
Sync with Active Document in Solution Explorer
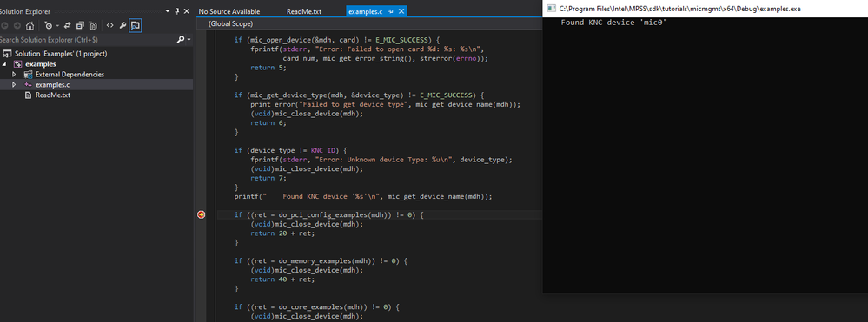68,25
